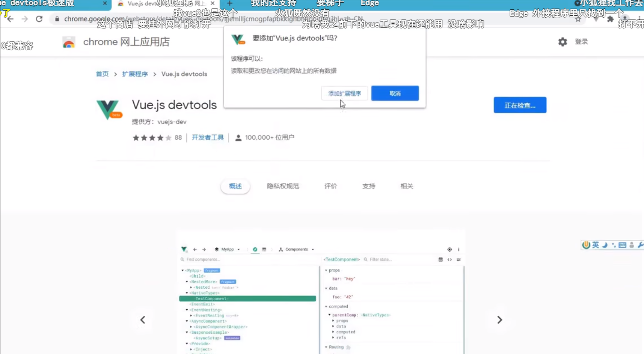Open a new browser tab
This screenshot has width=644, height=354.
[230, 3]
